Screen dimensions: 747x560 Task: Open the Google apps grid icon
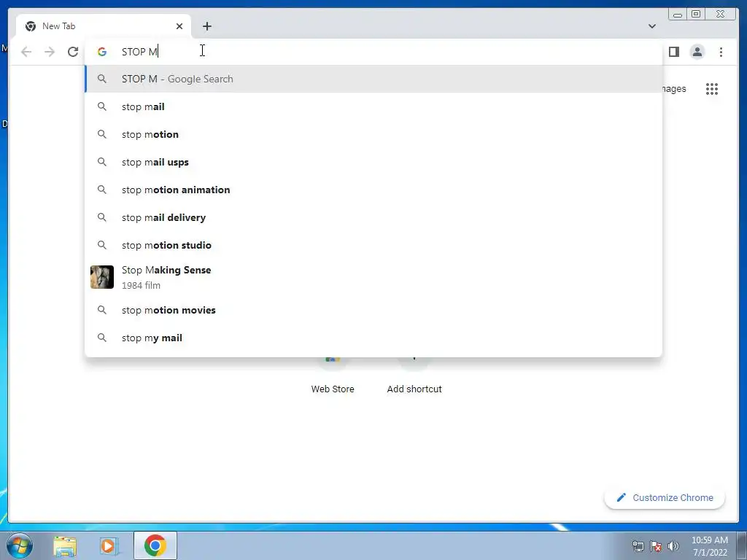[x=712, y=88]
